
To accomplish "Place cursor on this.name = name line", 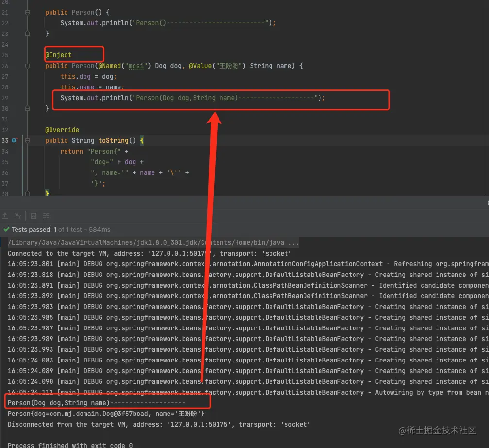I will [x=92, y=87].
